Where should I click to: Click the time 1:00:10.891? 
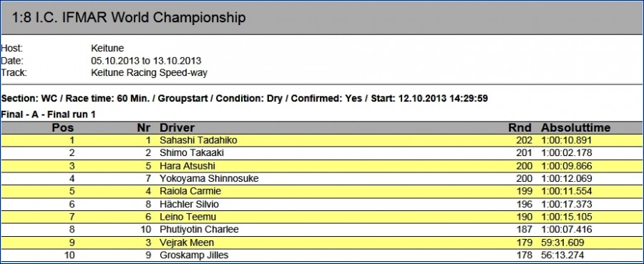[x=567, y=140]
